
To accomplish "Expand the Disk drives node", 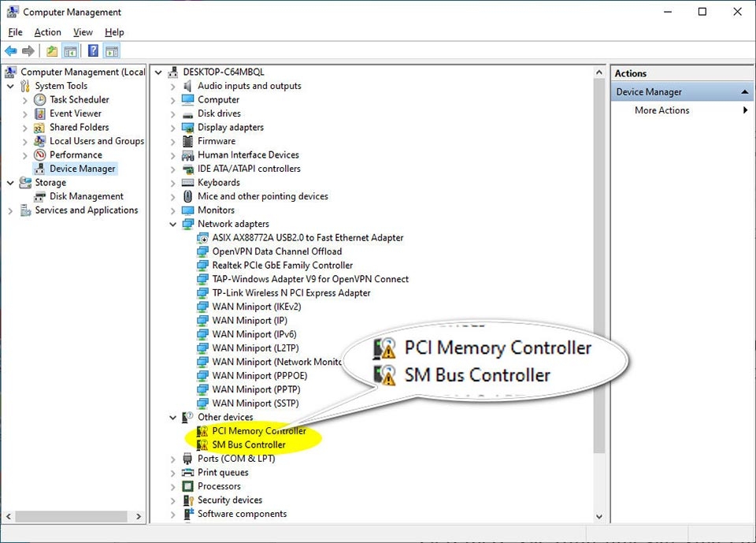I will point(172,113).
